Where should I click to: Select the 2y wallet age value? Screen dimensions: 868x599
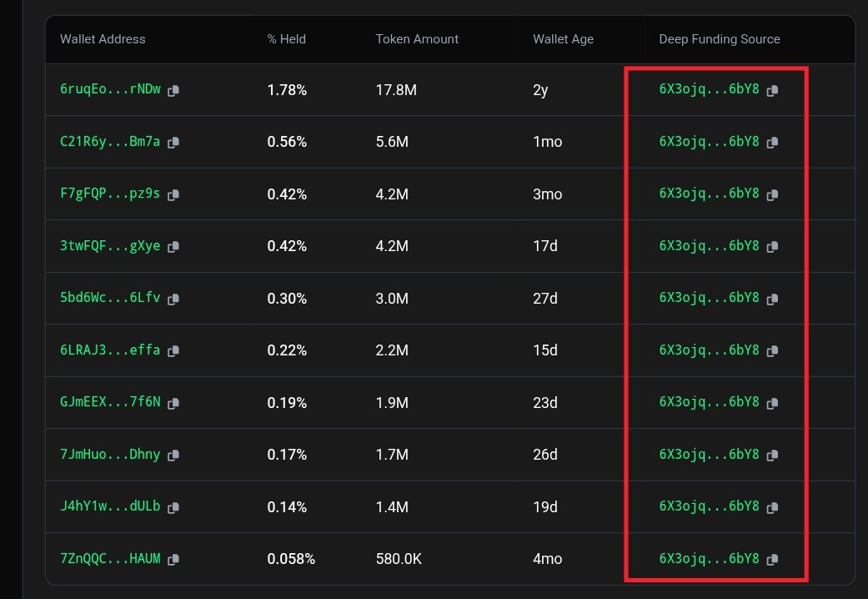coord(540,90)
